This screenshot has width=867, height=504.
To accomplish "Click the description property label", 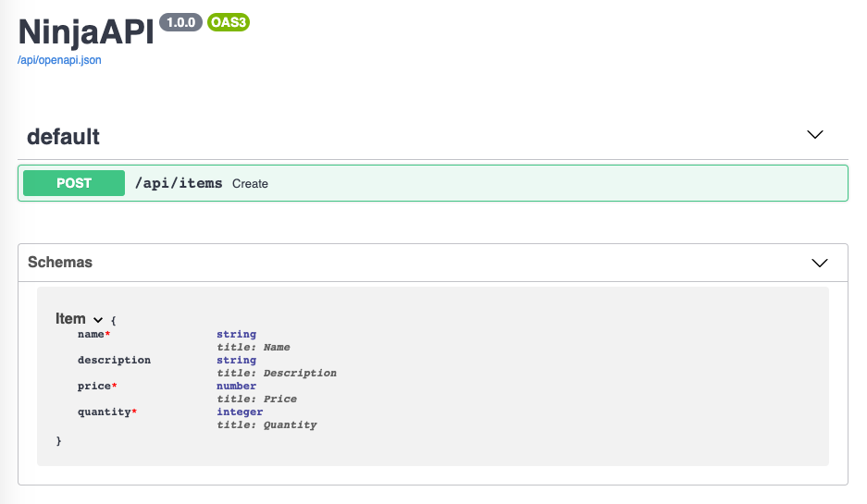I will [x=114, y=360].
